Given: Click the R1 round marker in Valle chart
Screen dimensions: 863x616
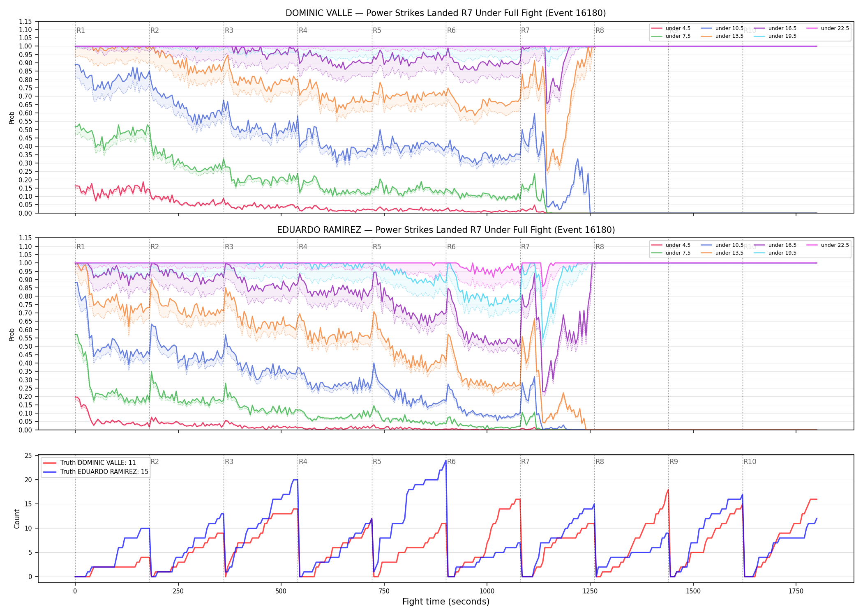Looking at the screenshot, I should (x=81, y=30).
